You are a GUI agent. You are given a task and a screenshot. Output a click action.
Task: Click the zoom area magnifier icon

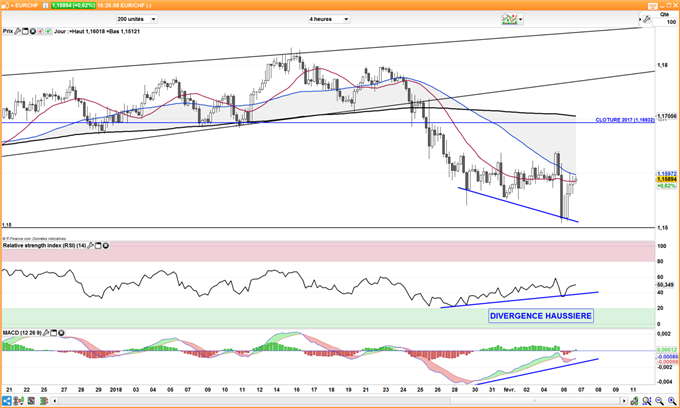pos(647,401)
